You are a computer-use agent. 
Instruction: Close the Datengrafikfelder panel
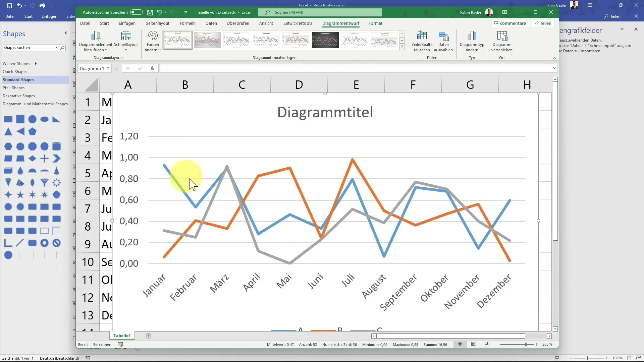pyautogui.click(x=636, y=29)
